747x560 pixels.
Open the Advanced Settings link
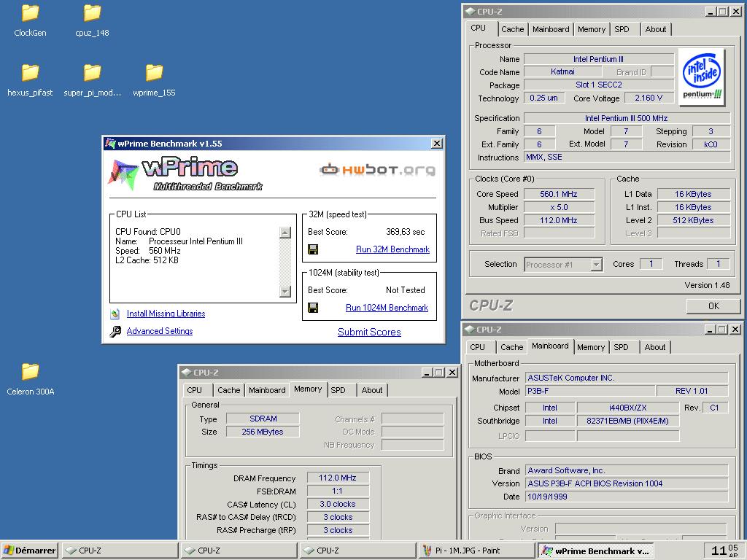pyautogui.click(x=160, y=331)
